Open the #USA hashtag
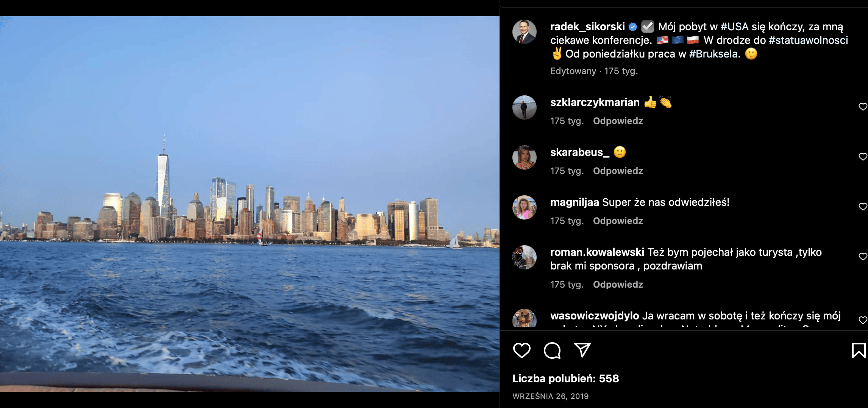The height and width of the screenshot is (408, 868). (x=734, y=26)
